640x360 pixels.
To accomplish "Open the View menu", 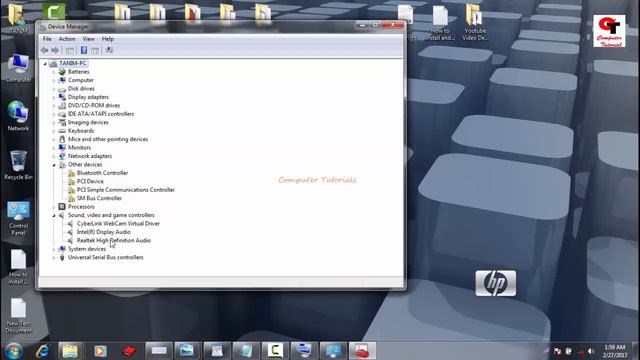I will (89, 39).
